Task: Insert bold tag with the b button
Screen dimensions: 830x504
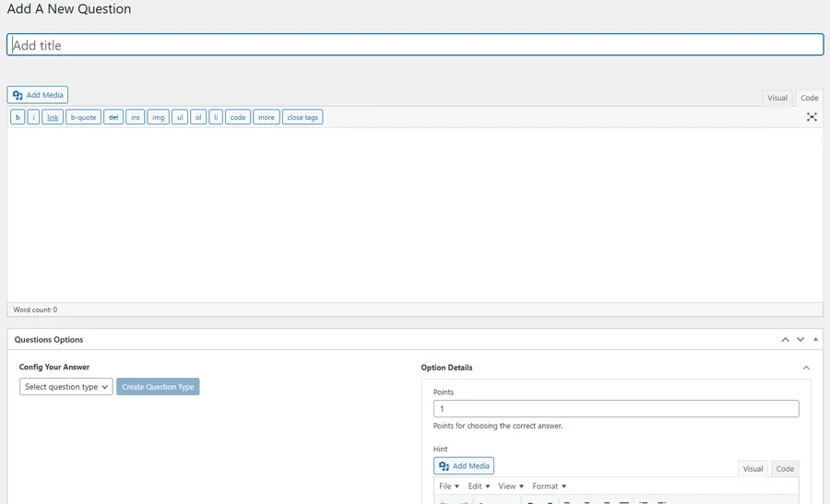Action: [18, 117]
